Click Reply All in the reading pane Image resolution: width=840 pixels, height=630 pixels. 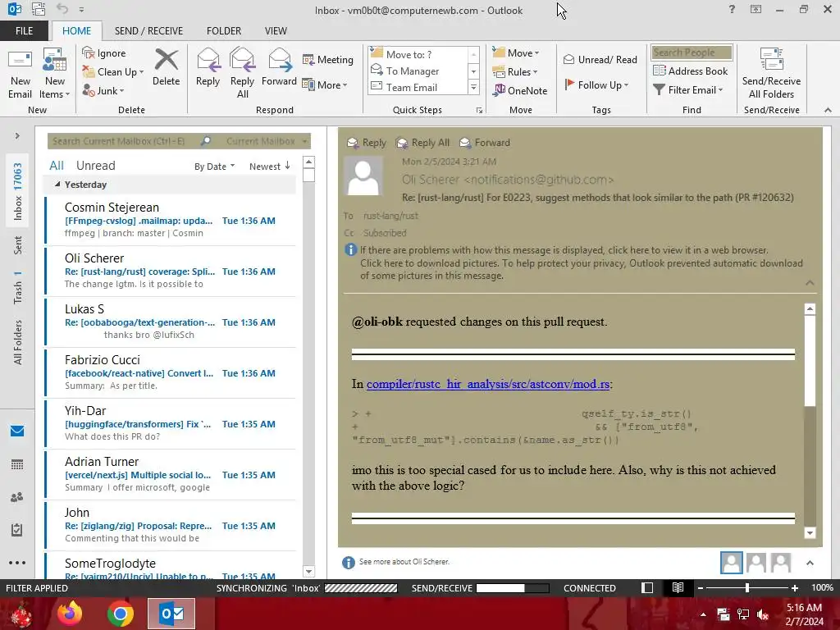[422, 143]
